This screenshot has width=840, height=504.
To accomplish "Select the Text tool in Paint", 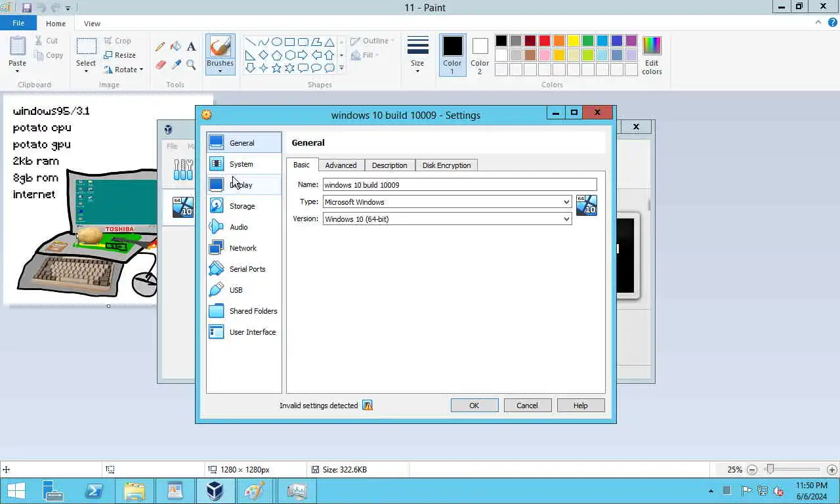I will coord(191,47).
